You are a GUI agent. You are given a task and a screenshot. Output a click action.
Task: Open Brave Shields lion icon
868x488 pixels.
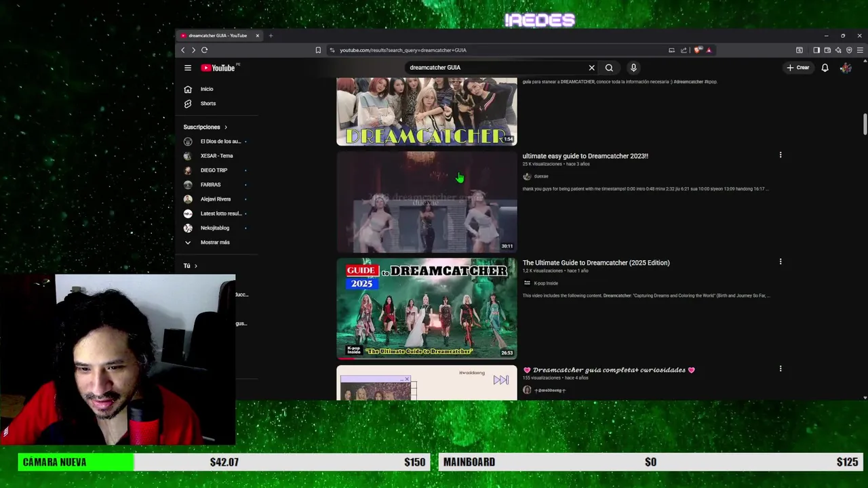698,50
